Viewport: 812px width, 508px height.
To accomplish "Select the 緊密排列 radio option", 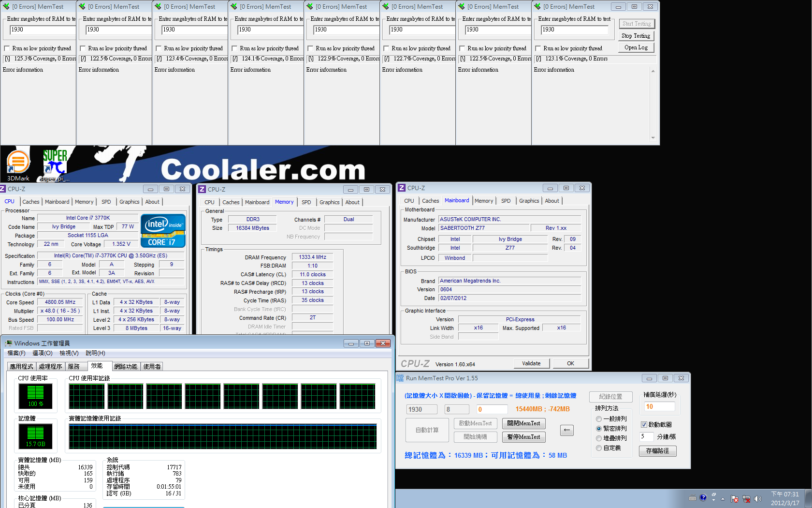I will pos(599,429).
